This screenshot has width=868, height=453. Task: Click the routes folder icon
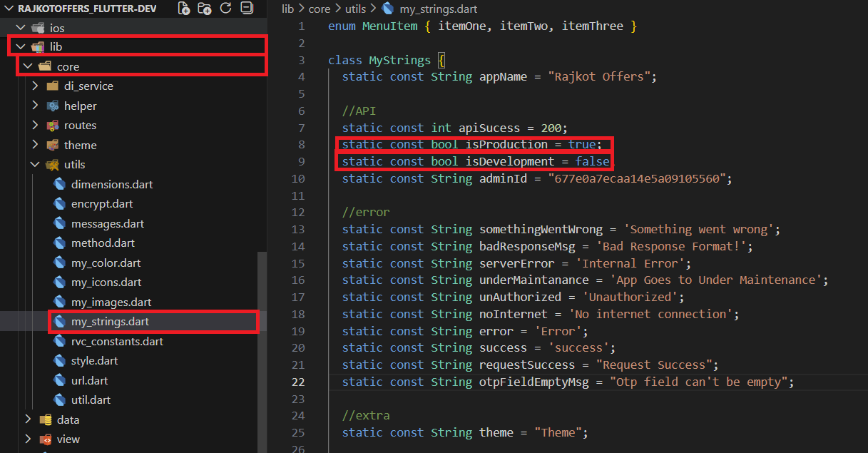52,126
